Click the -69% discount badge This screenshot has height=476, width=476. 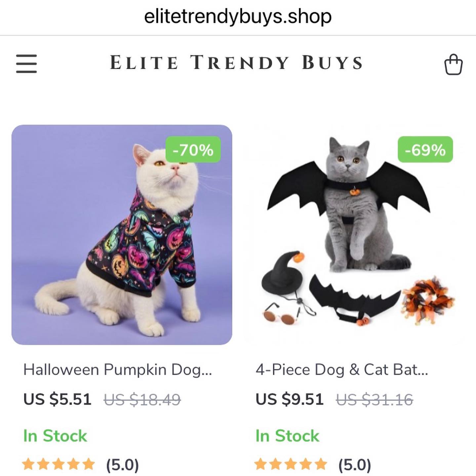[x=425, y=149]
